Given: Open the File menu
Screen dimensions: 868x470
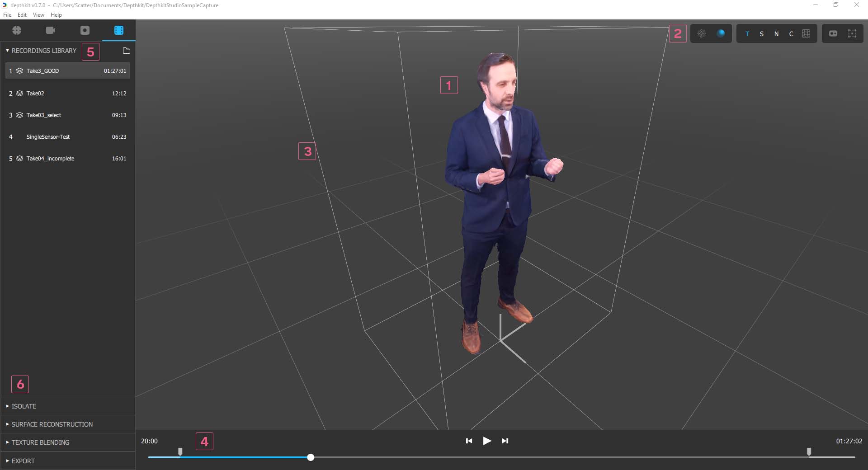Looking at the screenshot, I should point(7,15).
